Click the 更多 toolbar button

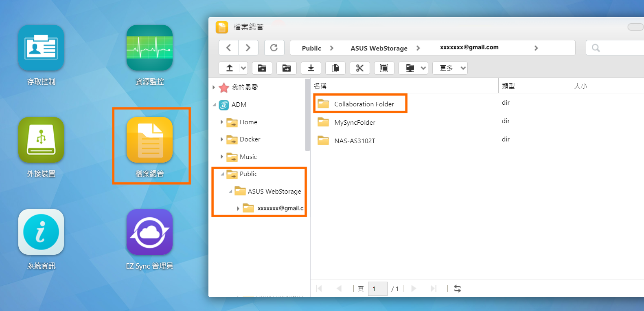[446, 68]
